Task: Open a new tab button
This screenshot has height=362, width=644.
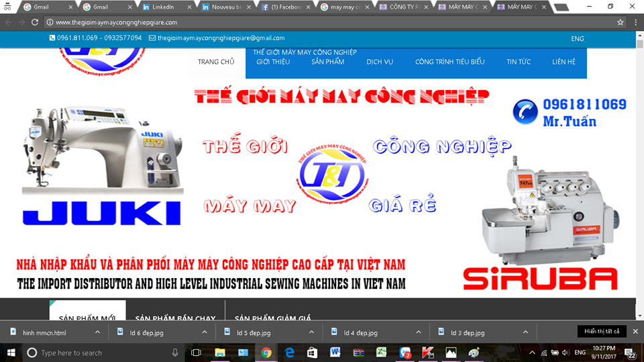Action: (x=561, y=7)
